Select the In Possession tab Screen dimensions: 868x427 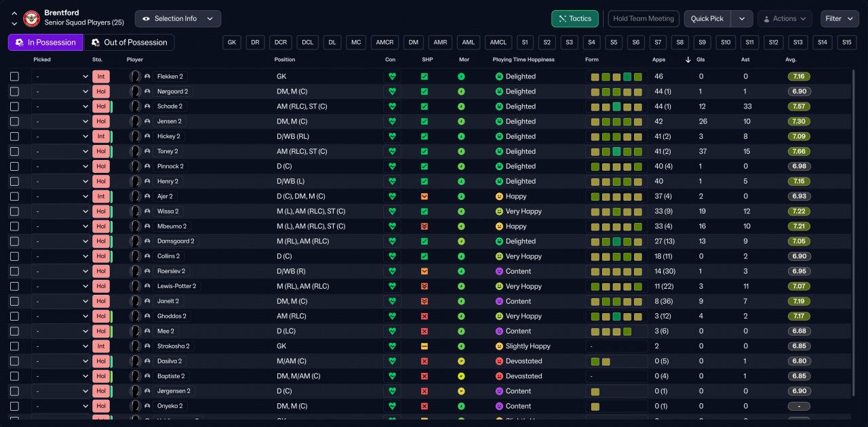pyautogui.click(x=45, y=43)
